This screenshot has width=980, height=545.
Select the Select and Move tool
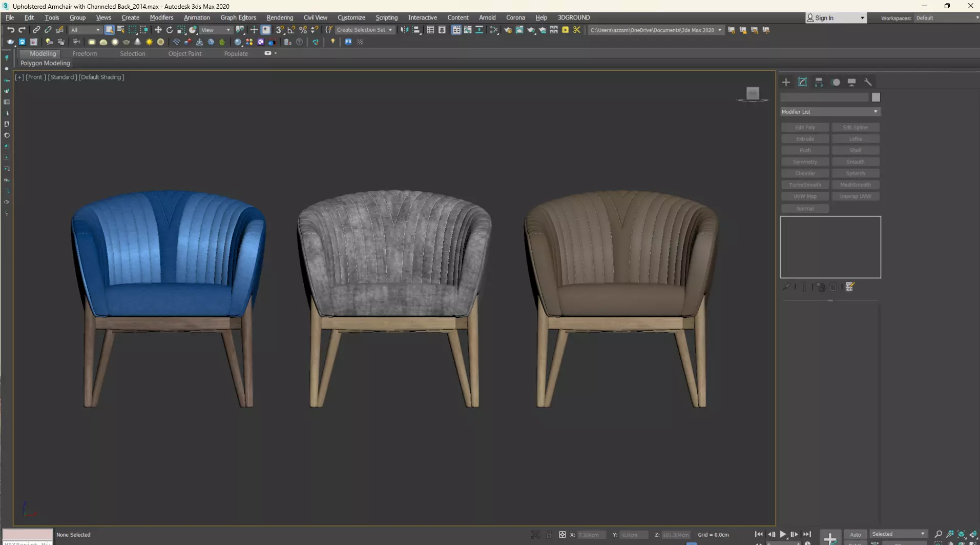[158, 30]
